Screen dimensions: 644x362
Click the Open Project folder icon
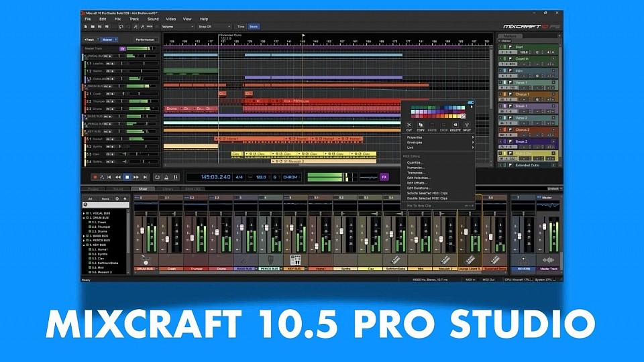point(93,27)
